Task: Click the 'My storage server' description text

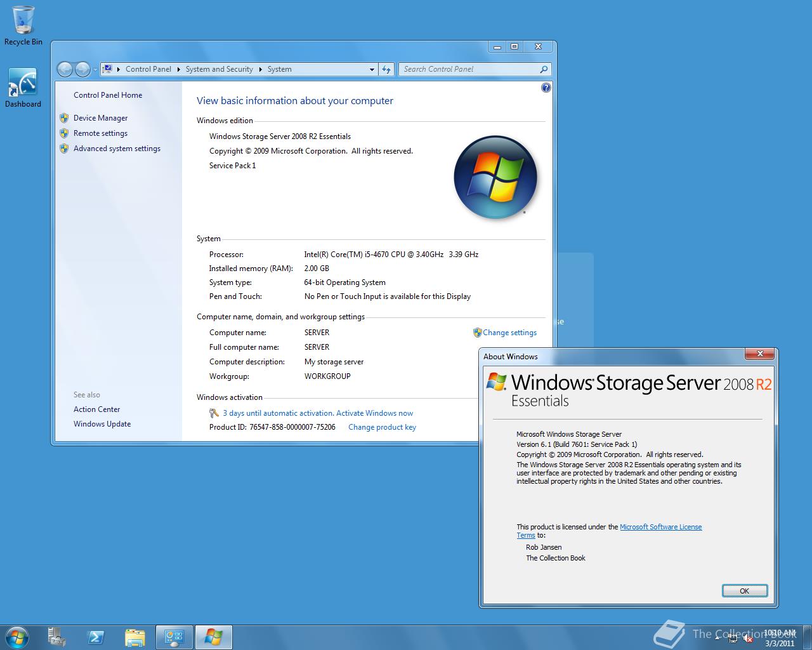Action: [334, 362]
